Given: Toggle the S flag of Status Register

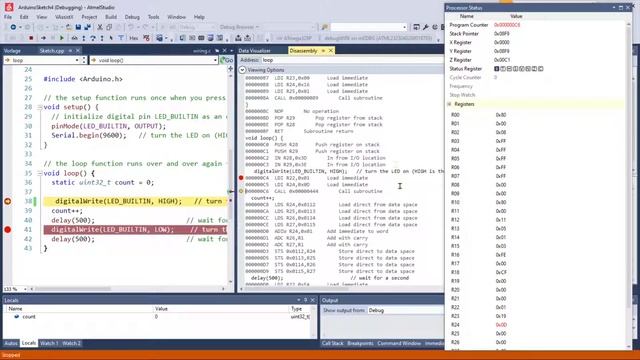Looking at the screenshot, I should click(516, 69).
